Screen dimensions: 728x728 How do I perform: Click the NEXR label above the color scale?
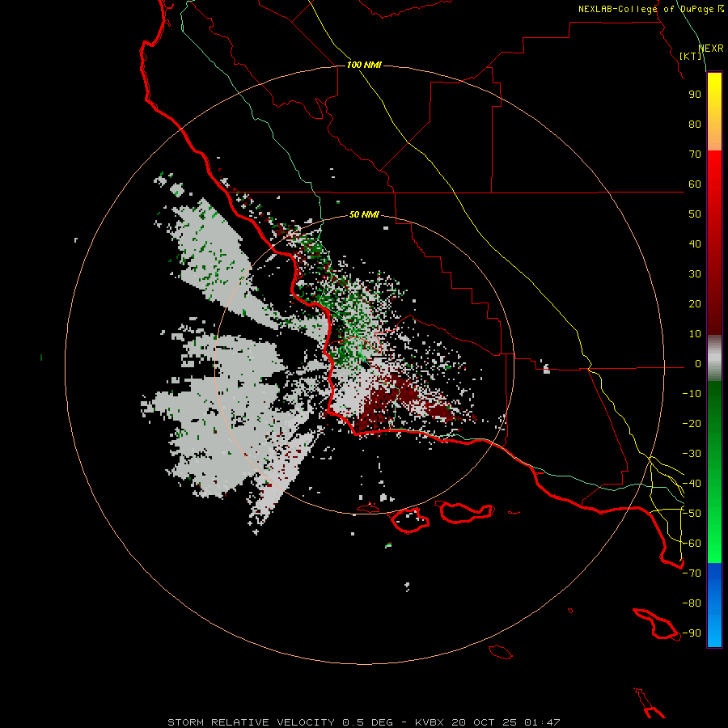(711, 49)
